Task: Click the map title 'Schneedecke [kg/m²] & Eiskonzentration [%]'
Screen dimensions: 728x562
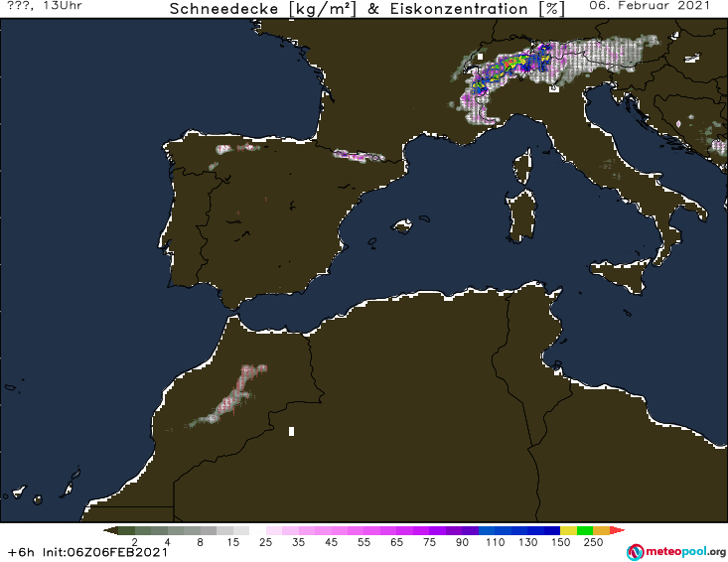Action: (x=367, y=9)
